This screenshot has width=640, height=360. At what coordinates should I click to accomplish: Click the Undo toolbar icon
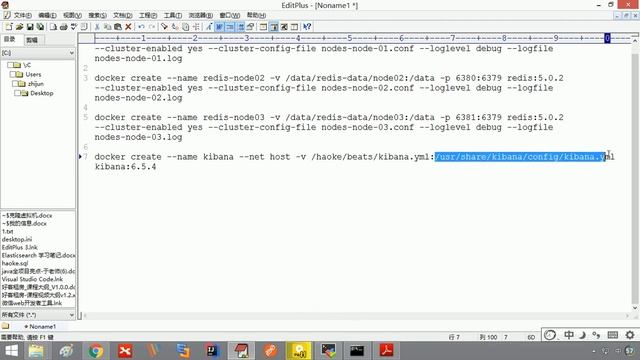point(141,27)
